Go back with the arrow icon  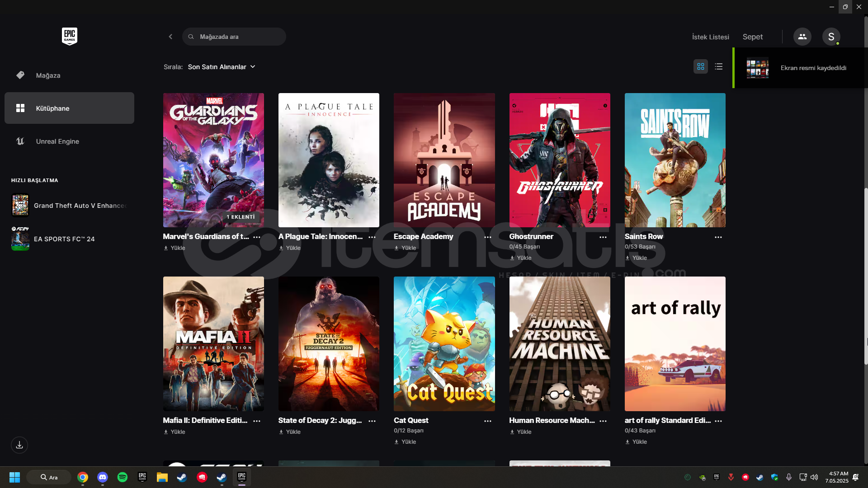[170, 37]
